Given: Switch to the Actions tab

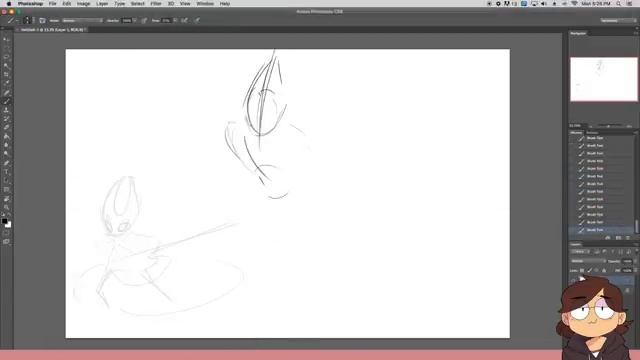Looking at the screenshot, I should pos(592,133).
